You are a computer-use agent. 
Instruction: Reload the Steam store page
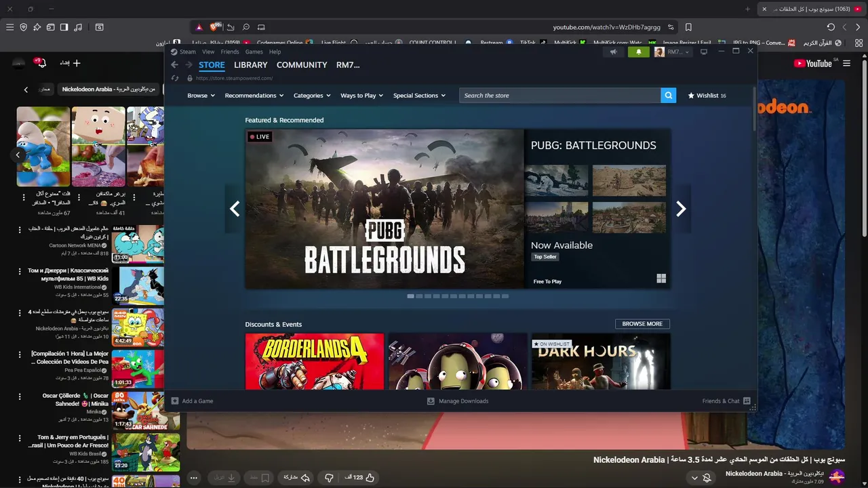[175, 78]
